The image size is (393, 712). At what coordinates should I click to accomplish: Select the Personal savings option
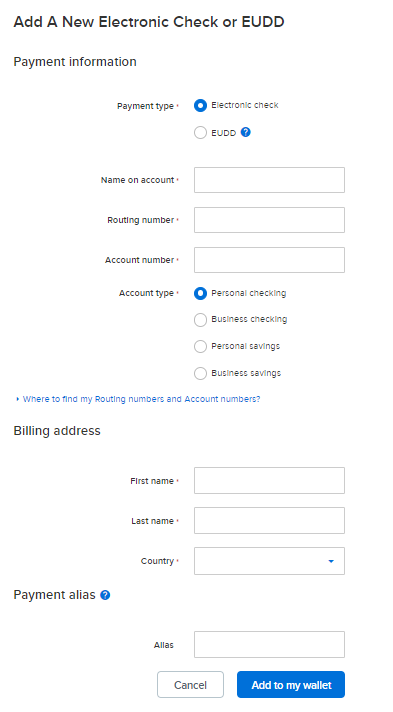pyautogui.click(x=200, y=346)
